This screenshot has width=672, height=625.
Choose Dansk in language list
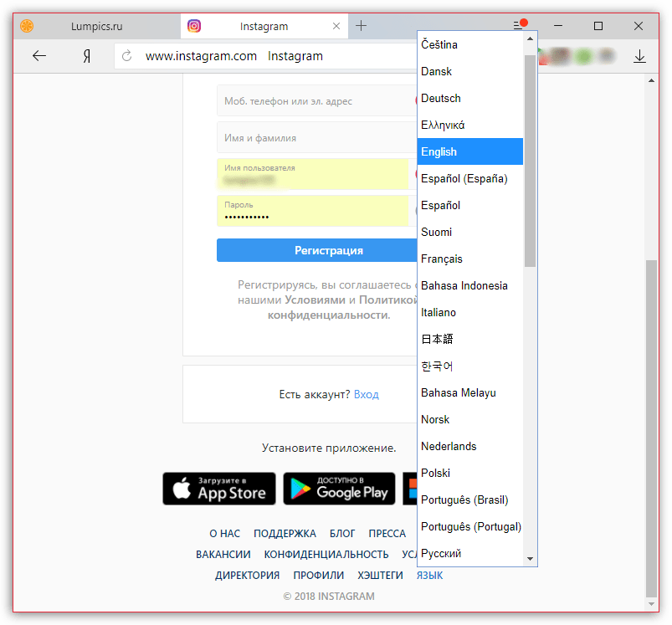469,71
